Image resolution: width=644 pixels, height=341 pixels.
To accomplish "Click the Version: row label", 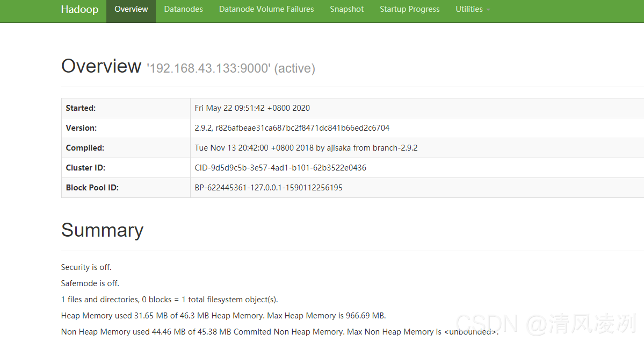I will pyautogui.click(x=81, y=128).
